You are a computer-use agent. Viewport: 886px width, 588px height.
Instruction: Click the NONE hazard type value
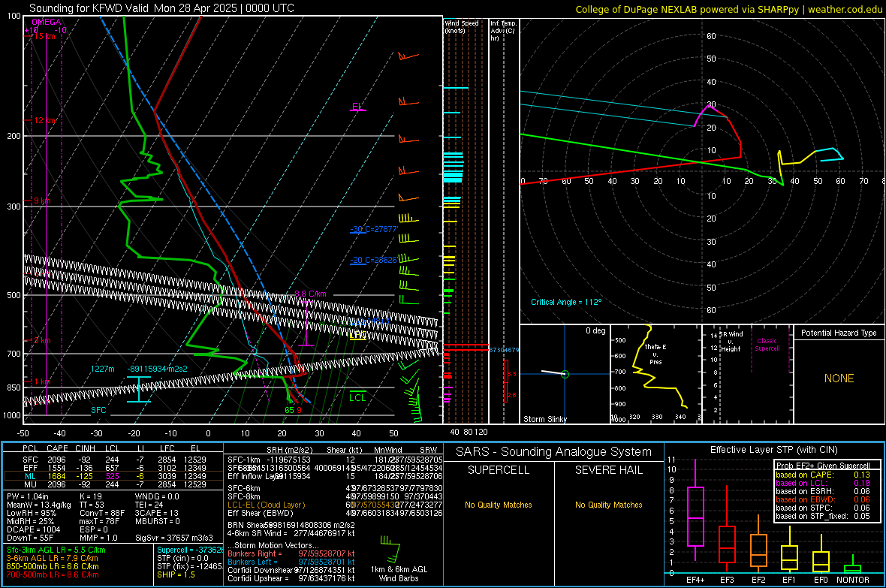839,378
